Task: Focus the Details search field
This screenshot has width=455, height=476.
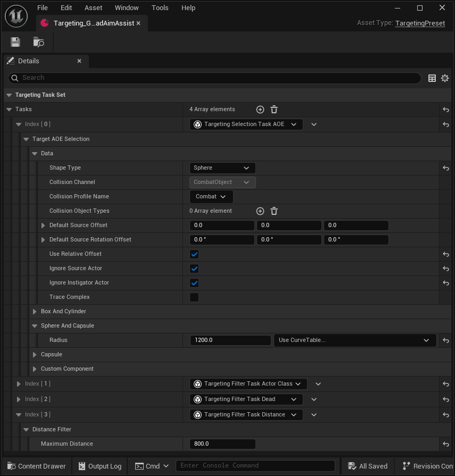Action: pos(214,78)
